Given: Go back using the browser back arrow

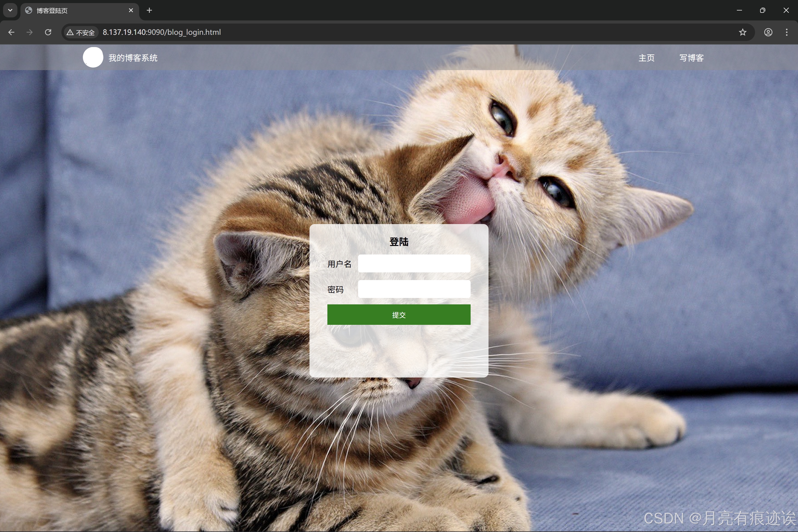Looking at the screenshot, I should 11,32.
